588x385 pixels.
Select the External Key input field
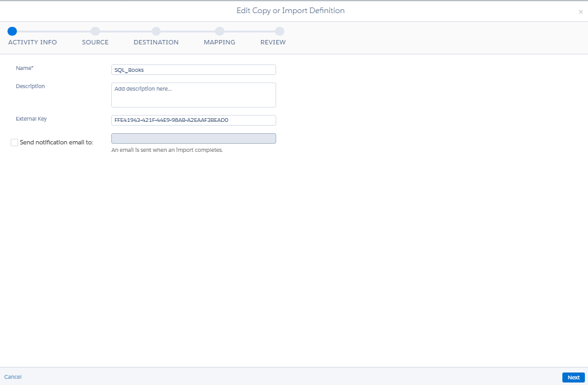(x=193, y=120)
